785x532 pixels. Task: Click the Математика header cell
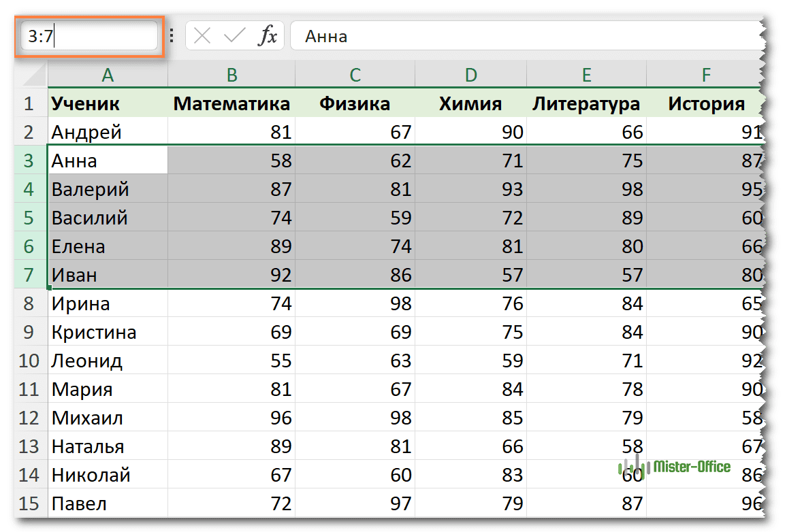(231, 103)
